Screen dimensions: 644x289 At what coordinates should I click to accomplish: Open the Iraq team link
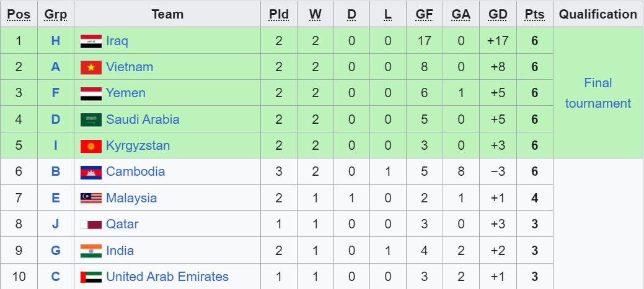point(117,41)
